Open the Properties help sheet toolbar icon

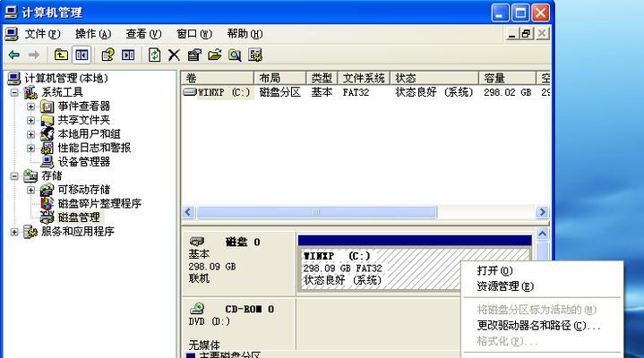(x=107, y=55)
